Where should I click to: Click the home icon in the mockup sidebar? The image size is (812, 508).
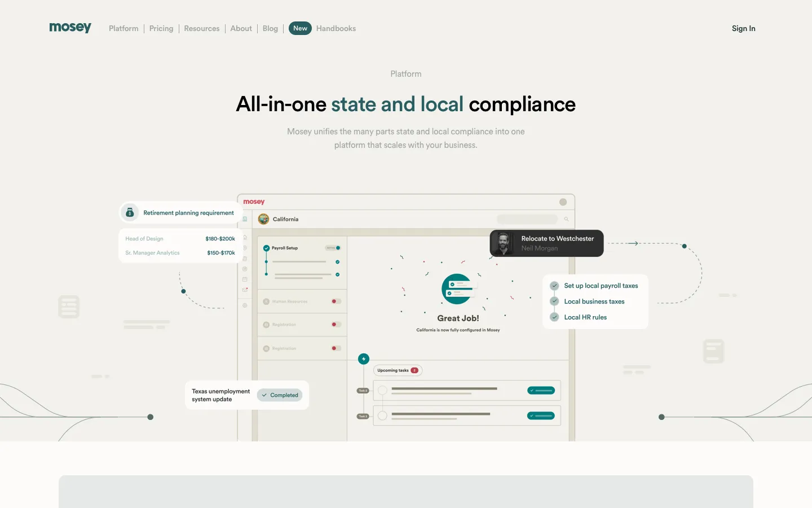coord(245,237)
